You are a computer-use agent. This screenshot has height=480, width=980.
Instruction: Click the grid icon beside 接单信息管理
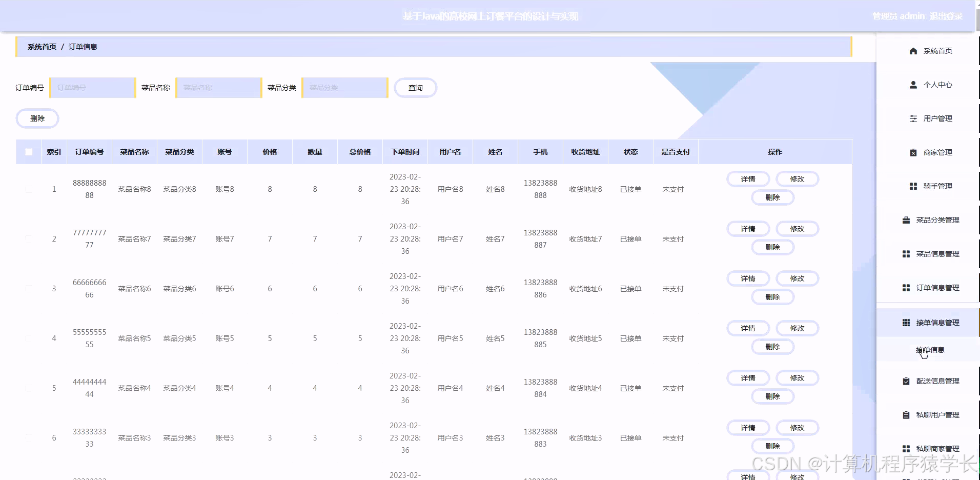tap(906, 323)
